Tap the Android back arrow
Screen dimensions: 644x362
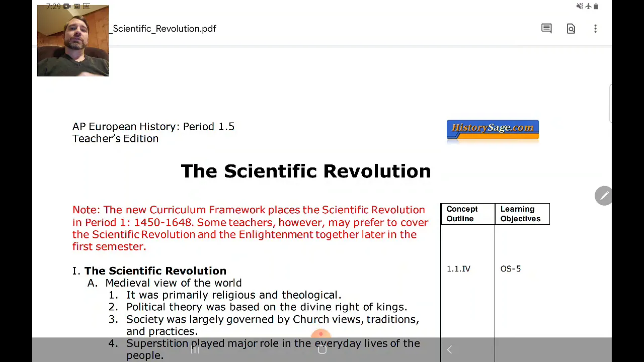pos(449,350)
